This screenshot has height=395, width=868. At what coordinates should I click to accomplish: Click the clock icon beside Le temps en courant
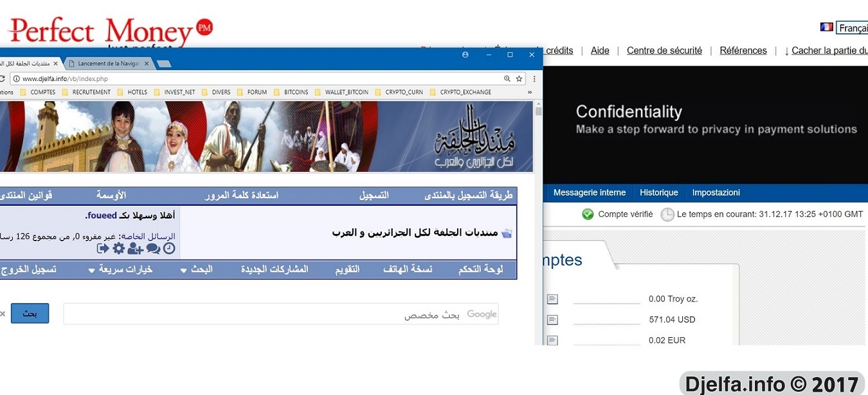coord(667,214)
